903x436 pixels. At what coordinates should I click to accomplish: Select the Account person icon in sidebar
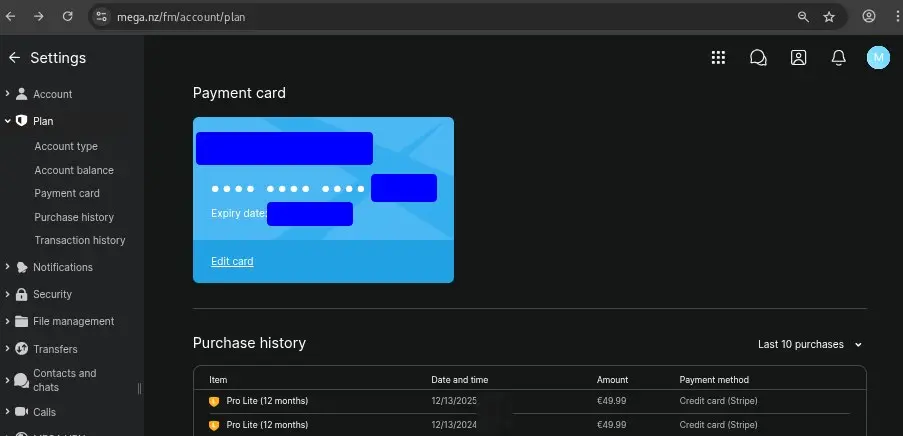[x=21, y=94]
